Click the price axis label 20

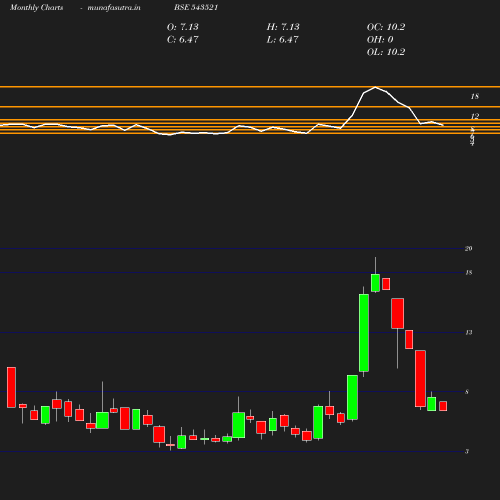pos(468,249)
